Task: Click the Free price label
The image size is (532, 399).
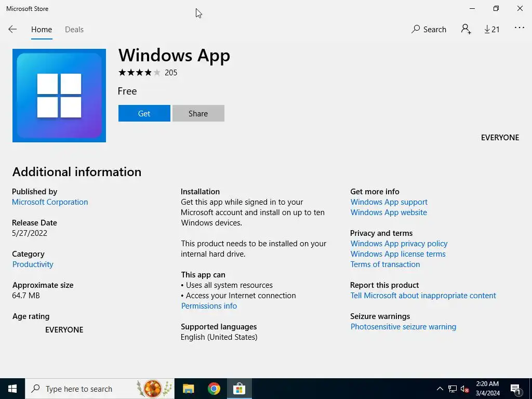Action: pyautogui.click(x=127, y=91)
